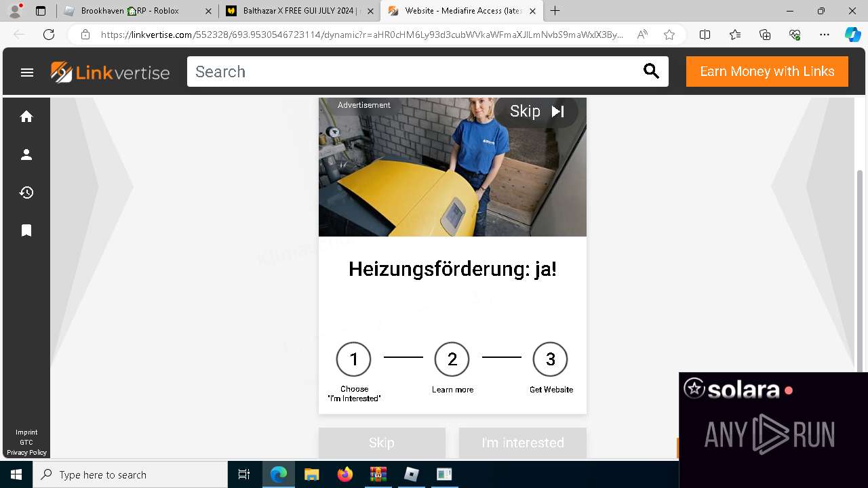Switch to the Brookhaven RP - Roblox tab
This screenshot has height=488, width=868.
point(137,11)
